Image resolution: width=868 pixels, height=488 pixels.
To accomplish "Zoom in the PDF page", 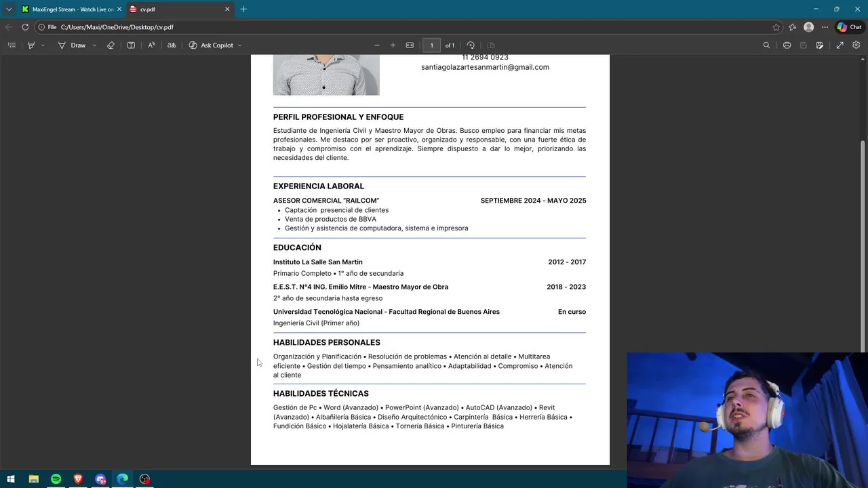I will pyautogui.click(x=393, y=45).
